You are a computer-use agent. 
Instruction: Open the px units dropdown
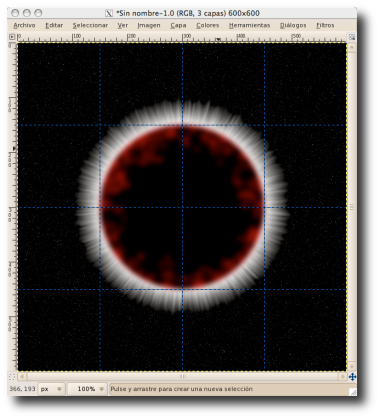[x=51, y=389]
